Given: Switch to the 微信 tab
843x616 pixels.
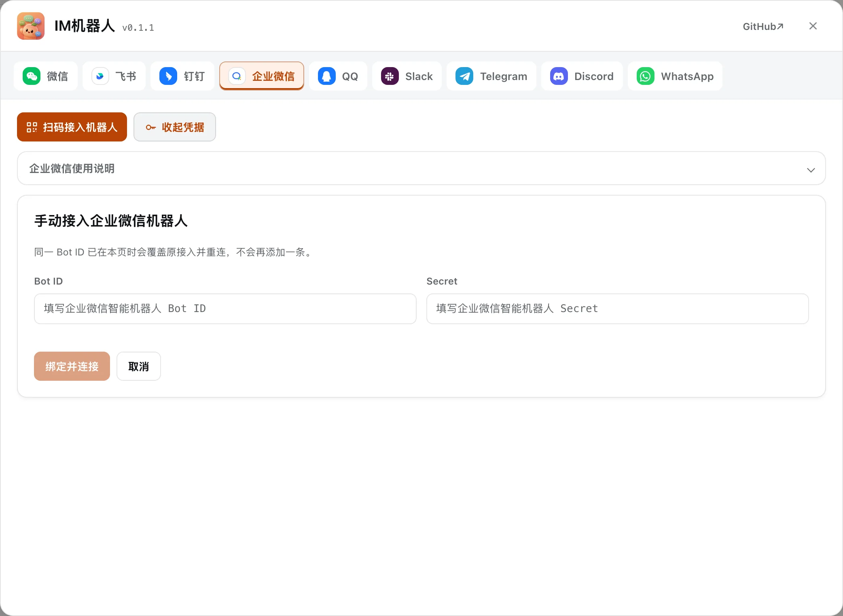Looking at the screenshot, I should (x=45, y=76).
